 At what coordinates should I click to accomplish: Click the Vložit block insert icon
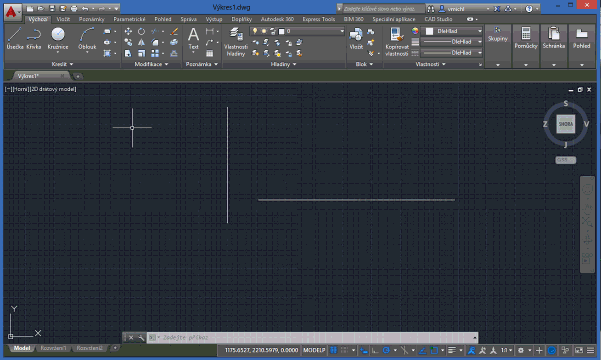tap(356, 38)
